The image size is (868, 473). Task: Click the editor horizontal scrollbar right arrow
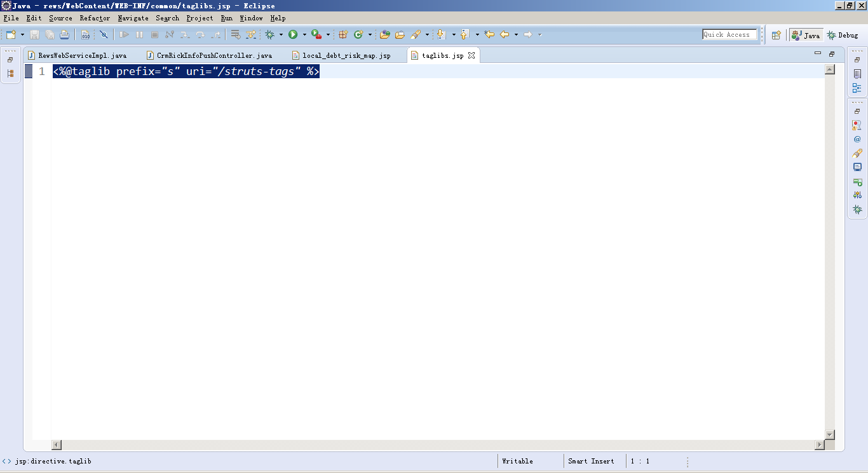pyautogui.click(x=820, y=445)
